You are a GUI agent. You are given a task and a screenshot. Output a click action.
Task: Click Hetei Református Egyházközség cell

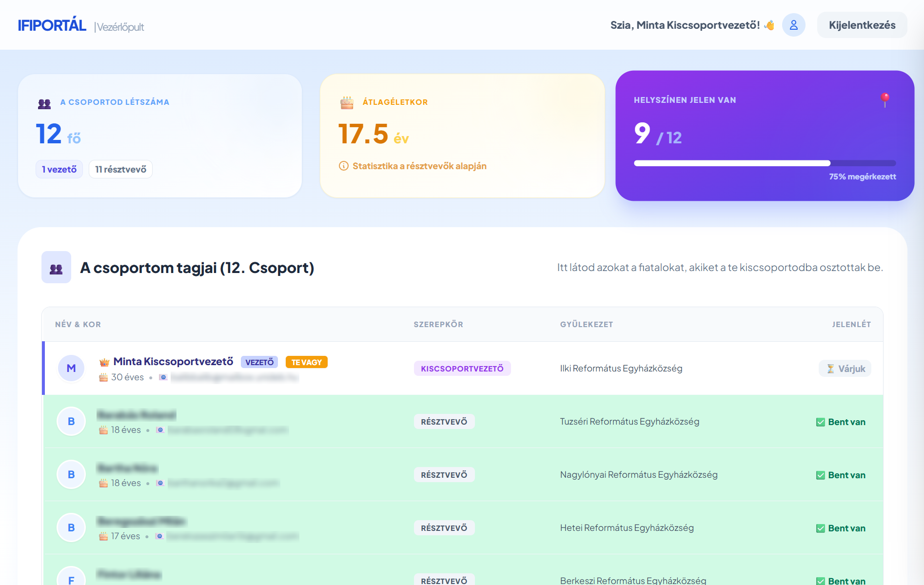[627, 528]
